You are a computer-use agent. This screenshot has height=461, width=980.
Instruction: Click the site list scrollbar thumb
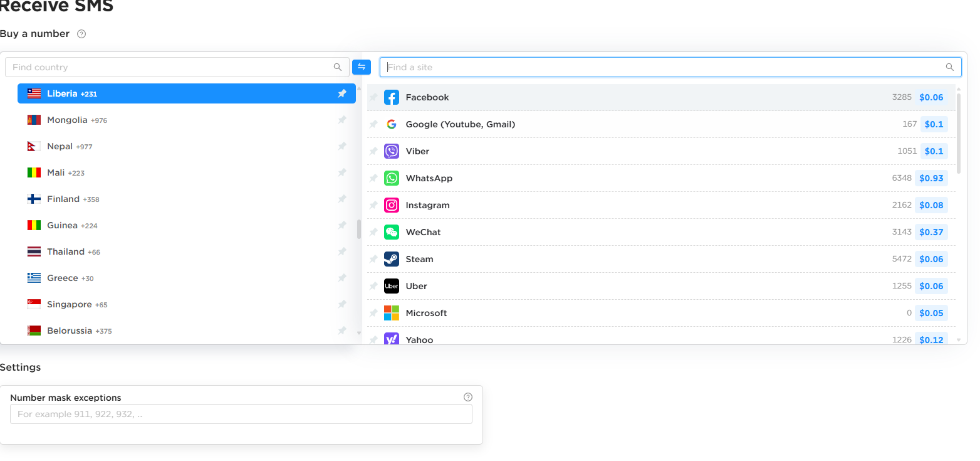[959, 134]
